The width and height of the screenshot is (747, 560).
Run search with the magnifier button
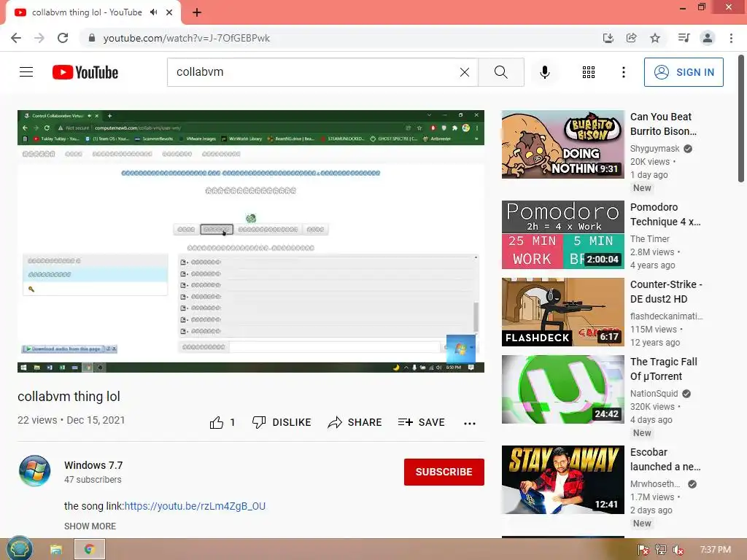pyautogui.click(x=500, y=72)
